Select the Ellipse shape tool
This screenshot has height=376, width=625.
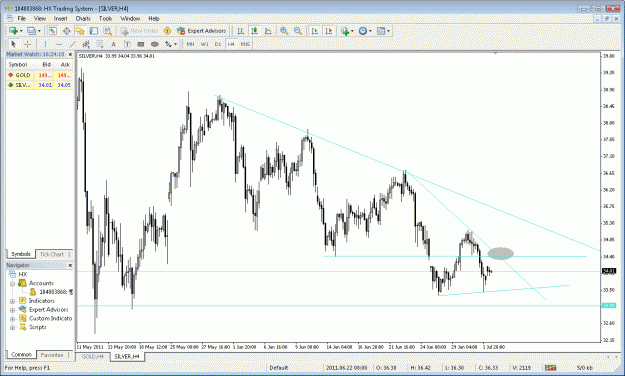coord(155,44)
